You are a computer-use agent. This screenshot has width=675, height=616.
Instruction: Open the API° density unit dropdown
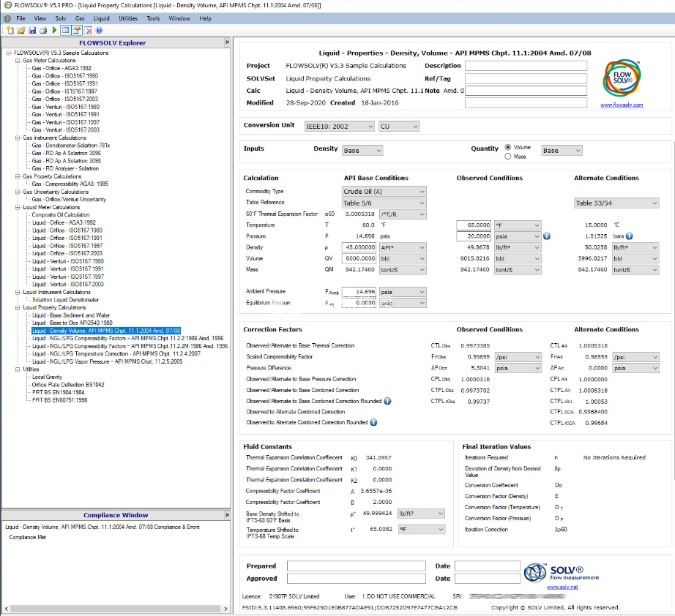[x=403, y=247]
